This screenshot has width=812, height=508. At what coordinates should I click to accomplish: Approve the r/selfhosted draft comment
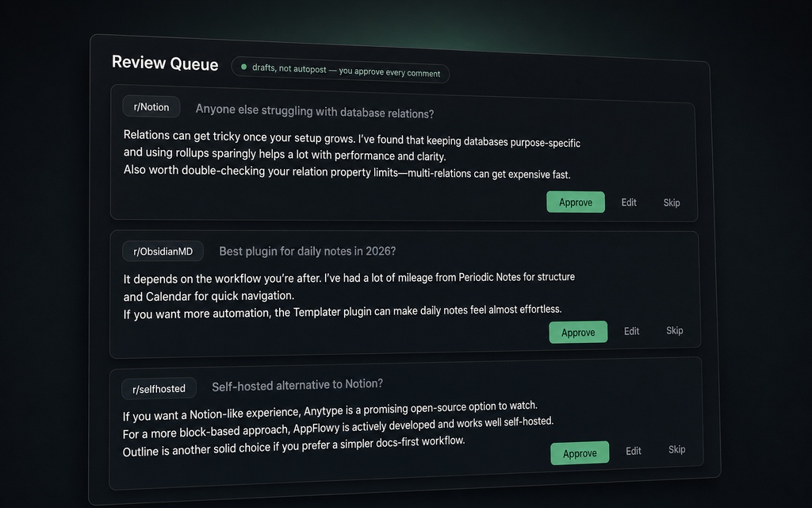click(580, 453)
